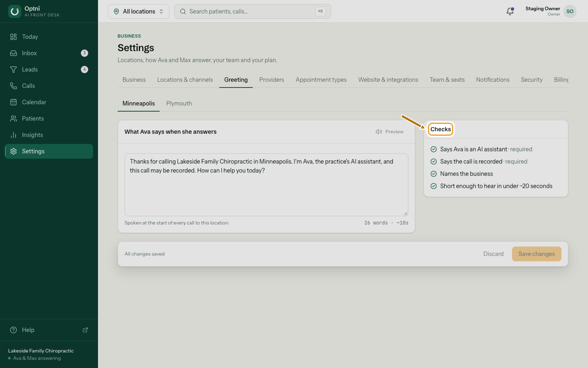Click the Preview greeting button
Screen dimensions: 588x368
click(390, 132)
